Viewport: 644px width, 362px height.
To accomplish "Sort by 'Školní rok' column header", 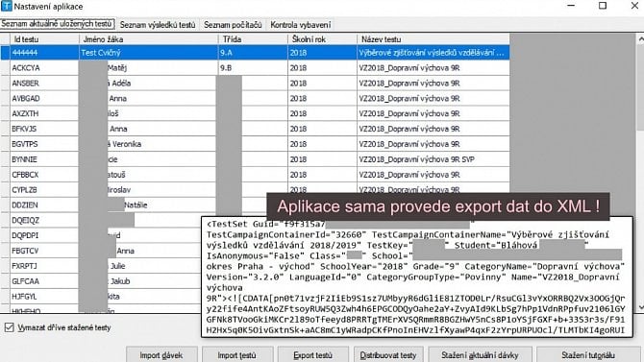I will 322,39.
